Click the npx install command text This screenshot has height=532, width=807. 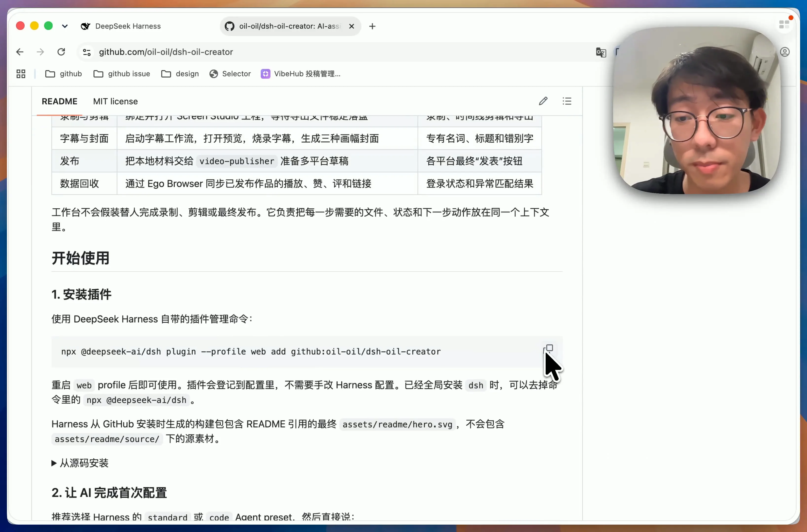point(251,351)
